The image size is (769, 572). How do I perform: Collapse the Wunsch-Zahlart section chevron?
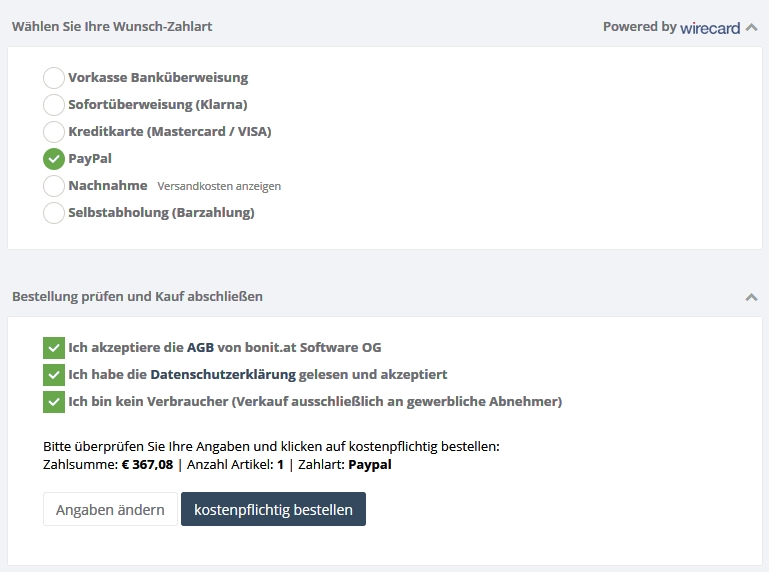tap(751, 27)
